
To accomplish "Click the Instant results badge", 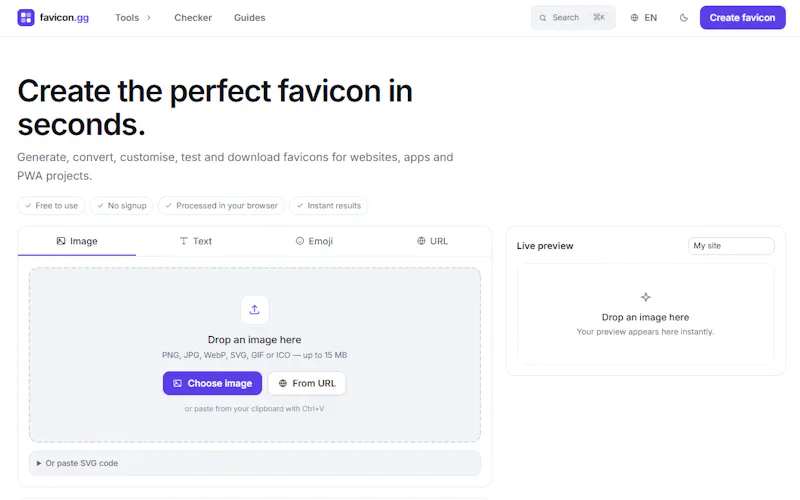I will tap(329, 206).
